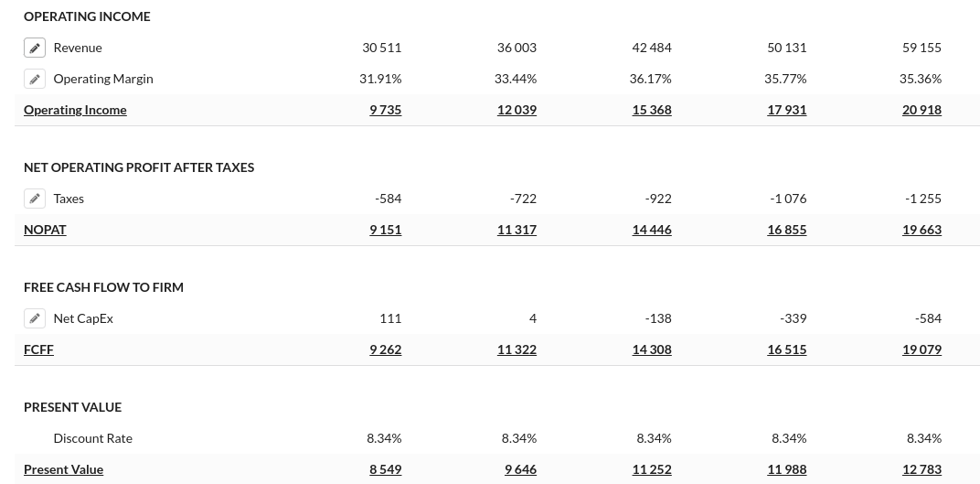The height and width of the screenshot is (484, 980).
Task: Click the underlined NOPAT row label
Action: coord(45,230)
